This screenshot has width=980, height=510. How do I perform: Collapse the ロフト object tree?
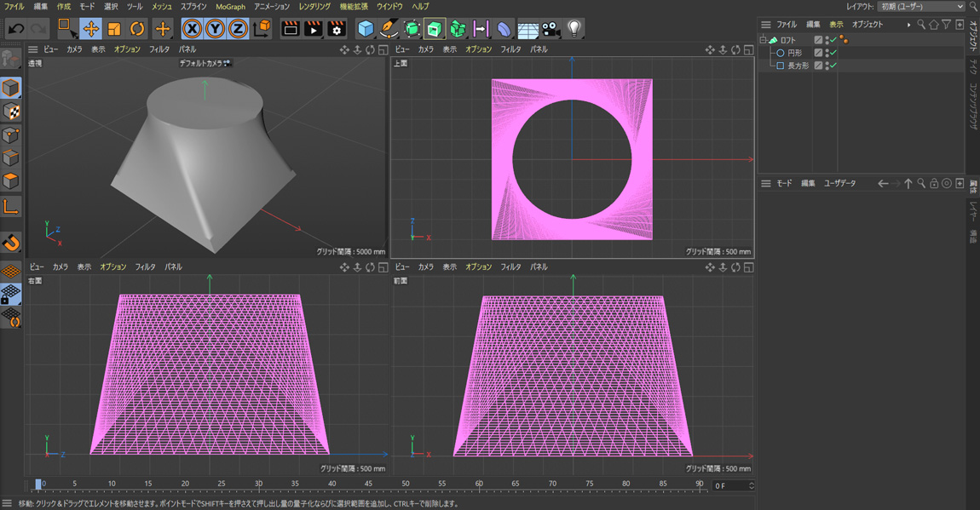coord(764,40)
